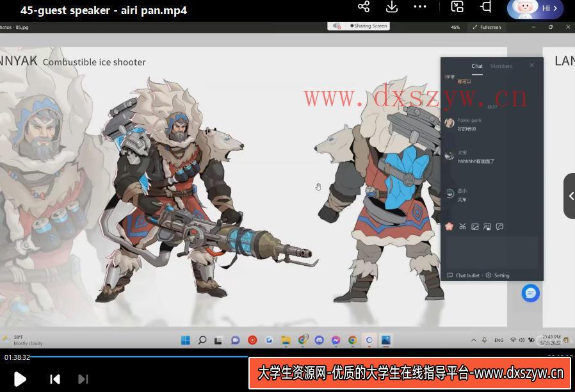Open Windows taskbar search
This screenshot has height=392, width=575.
tap(202, 340)
